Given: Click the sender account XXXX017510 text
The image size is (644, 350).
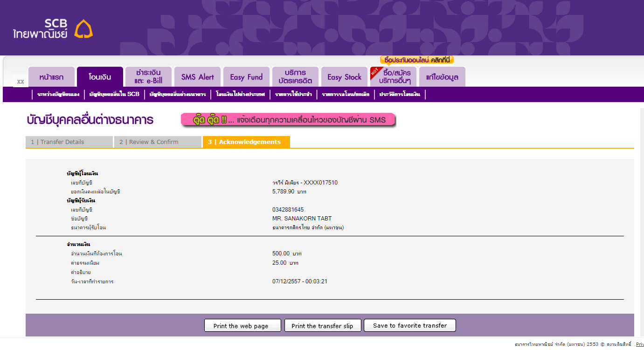Looking at the screenshot, I should click(305, 183).
